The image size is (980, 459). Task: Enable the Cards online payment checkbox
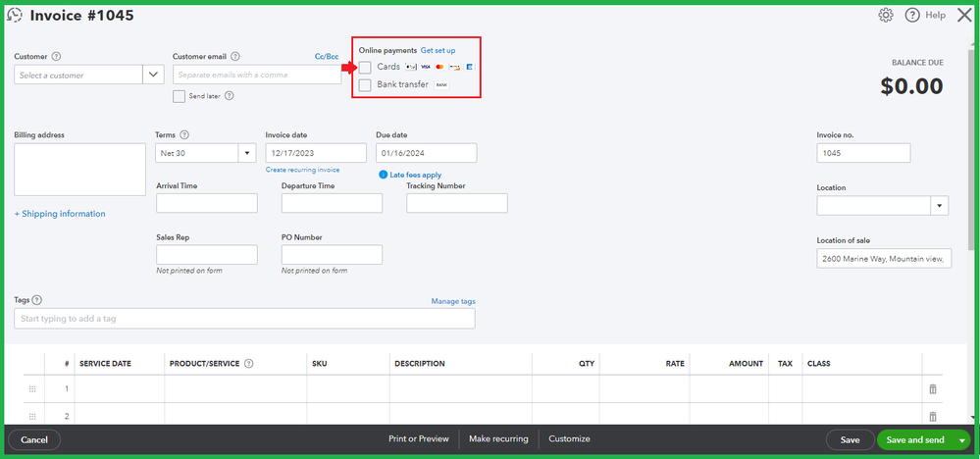coord(365,67)
